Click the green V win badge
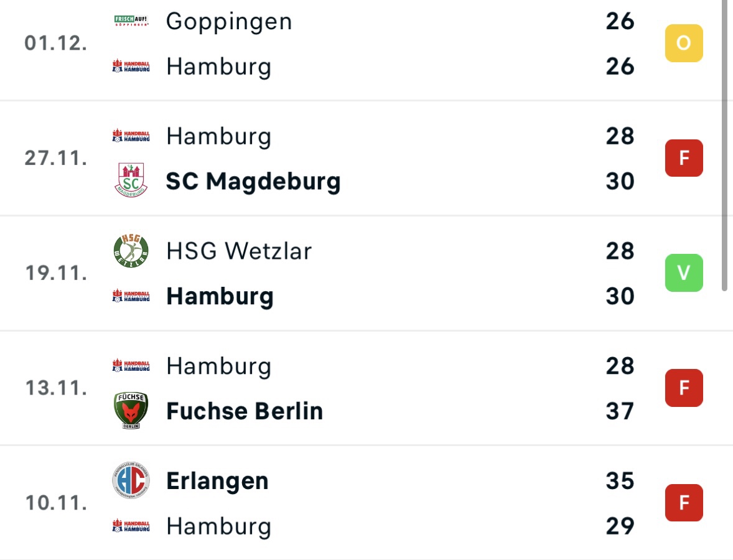The width and height of the screenshot is (733, 560). 684,273
